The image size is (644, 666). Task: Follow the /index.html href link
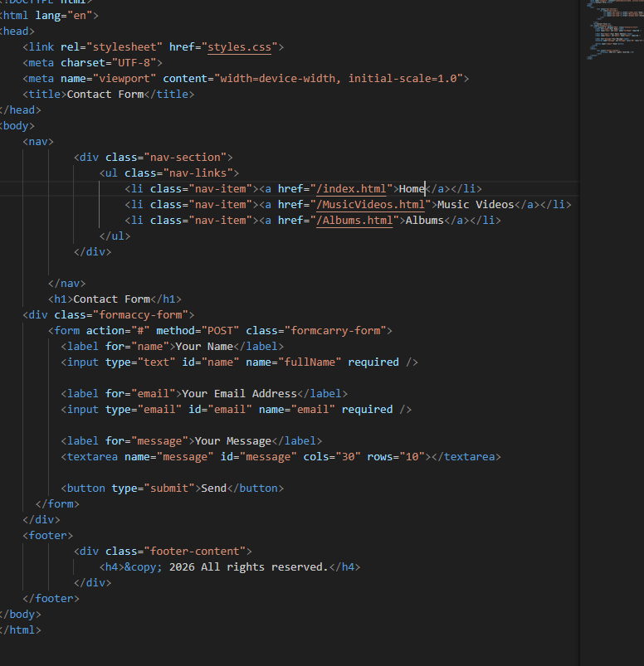[351, 189]
